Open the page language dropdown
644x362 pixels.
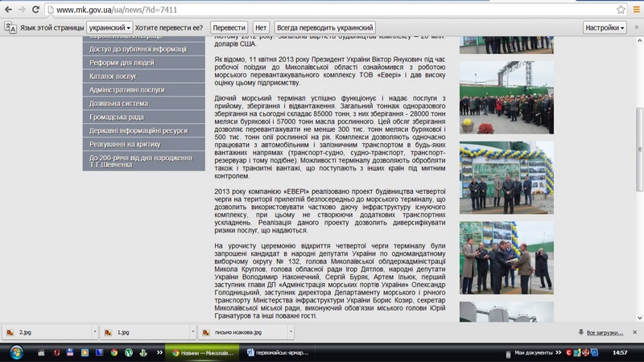pos(109,27)
